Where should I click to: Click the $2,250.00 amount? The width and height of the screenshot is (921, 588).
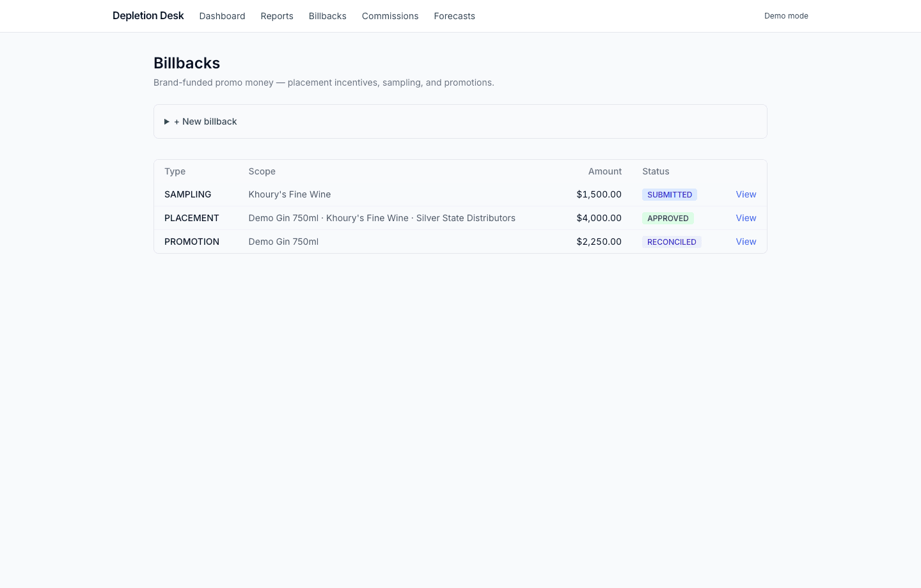click(x=599, y=242)
